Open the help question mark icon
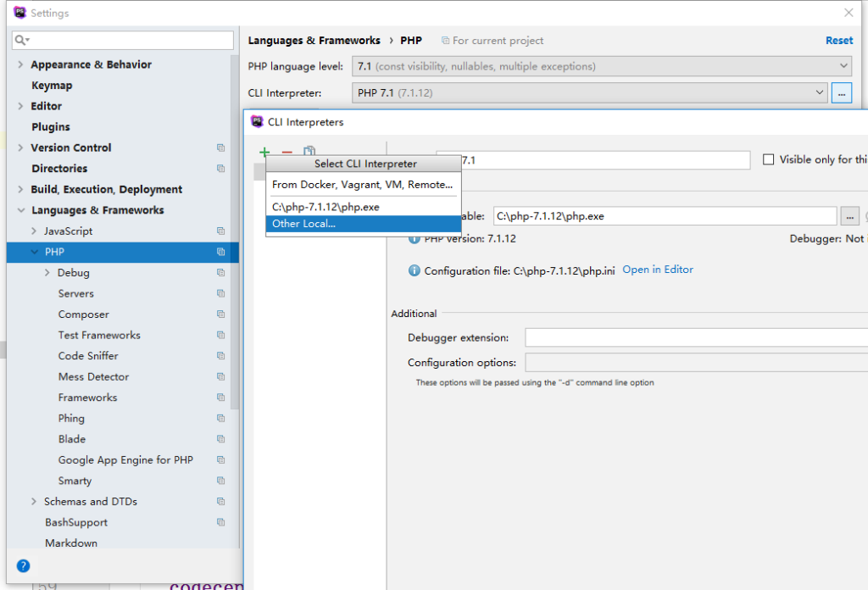 coord(22,565)
